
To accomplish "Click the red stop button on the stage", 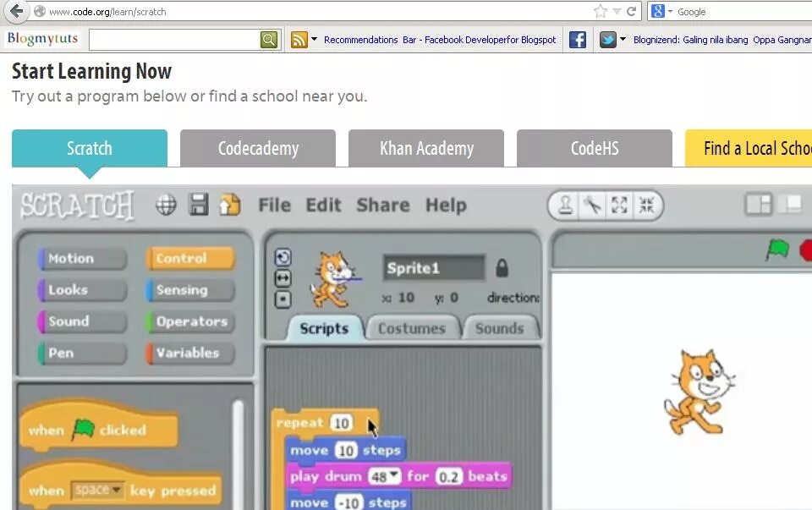I will pos(806,250).
